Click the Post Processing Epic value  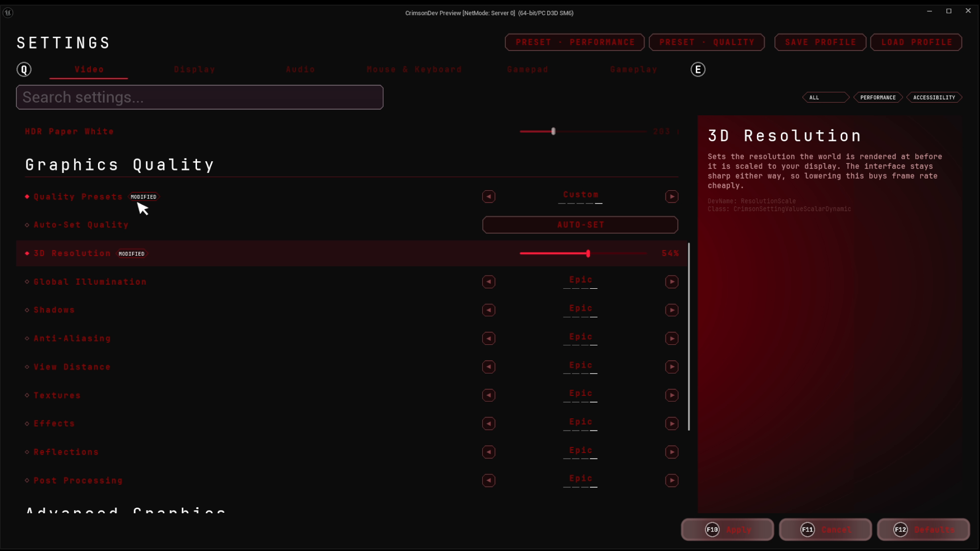click(580, 479)
